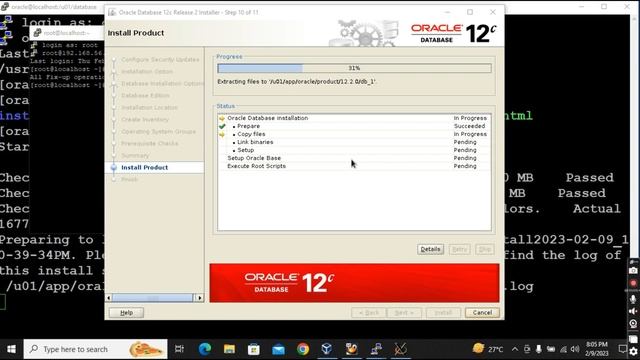The image size is (640, 360).
Task: Click the microphone tray icon
Action: tap(539, 349)
